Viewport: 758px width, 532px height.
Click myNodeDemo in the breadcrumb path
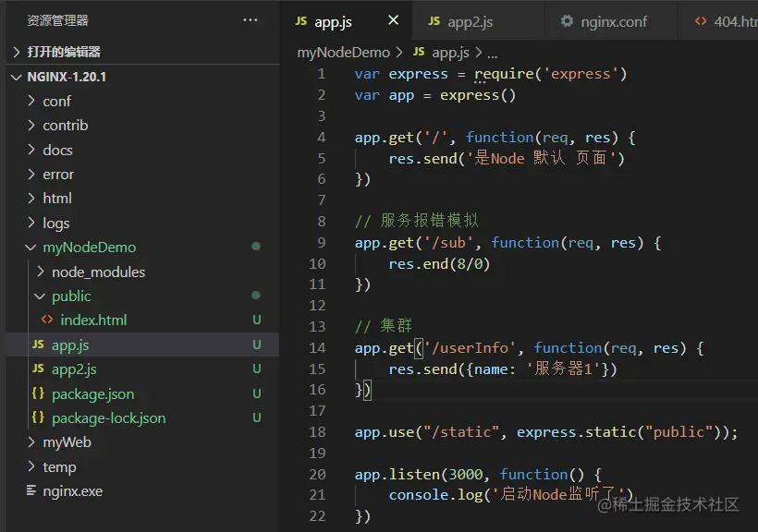[343, 53]
